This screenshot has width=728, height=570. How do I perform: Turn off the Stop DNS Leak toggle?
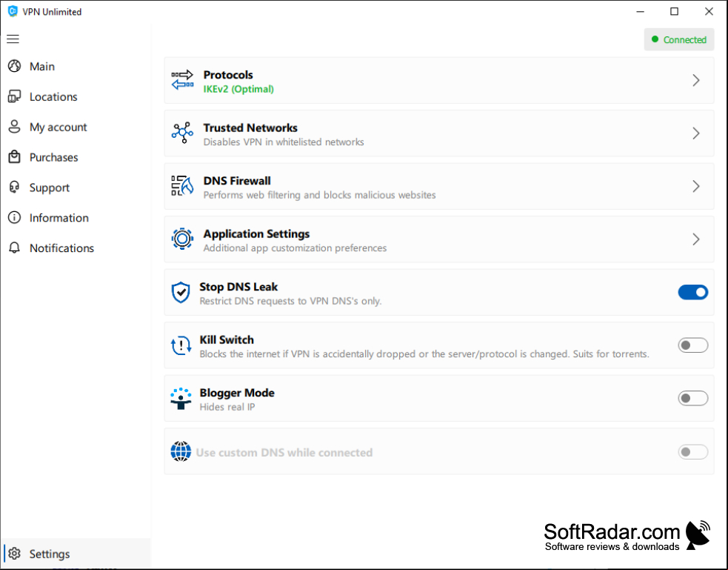click(x=692, y=292)
